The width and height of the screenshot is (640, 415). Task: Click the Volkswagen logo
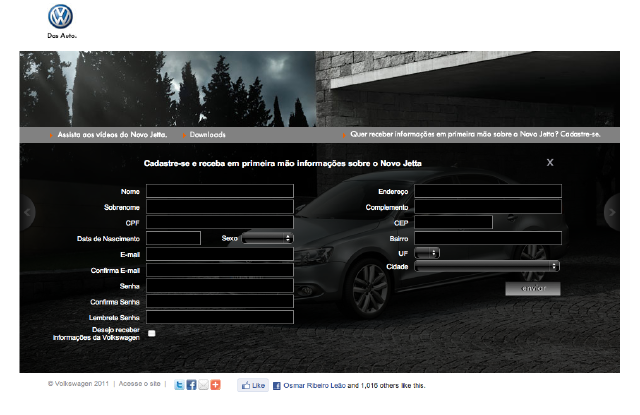pyautogui.click(x=60, y=17)
